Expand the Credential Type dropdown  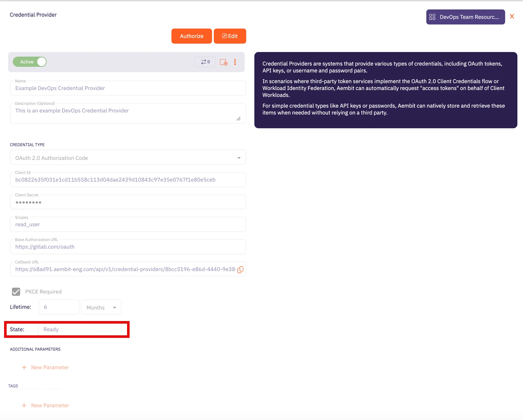239,158
